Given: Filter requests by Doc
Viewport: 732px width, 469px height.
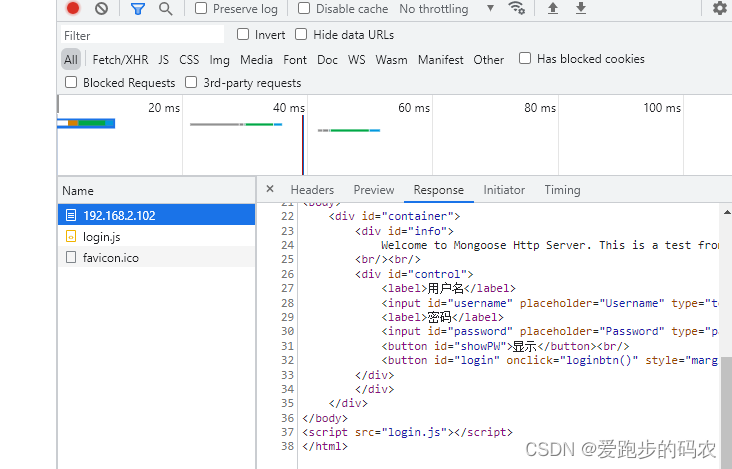Looking at the screenshot, I should (327, 60).
